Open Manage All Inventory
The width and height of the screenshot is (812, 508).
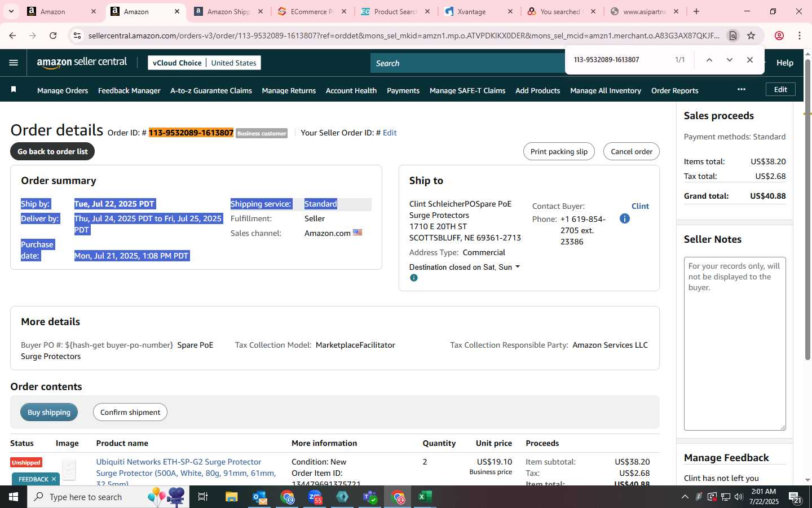[x=606, y=90]
